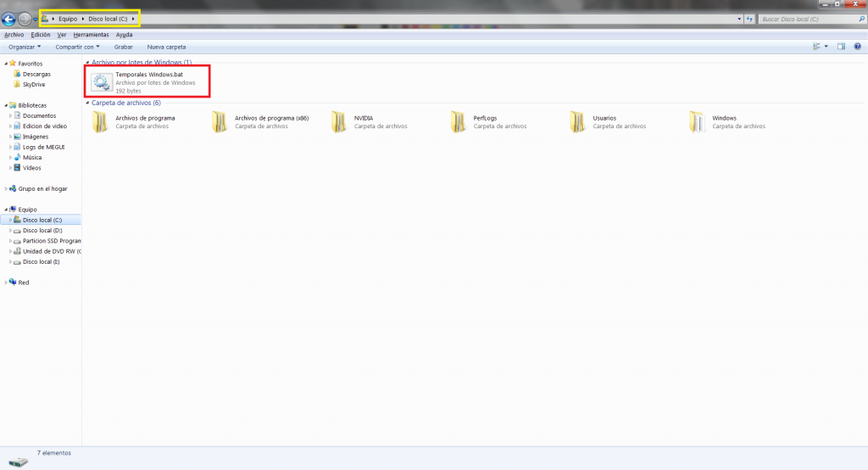
Task: Select the Archivos de programa folder icon
Action: tap(100, 122)
